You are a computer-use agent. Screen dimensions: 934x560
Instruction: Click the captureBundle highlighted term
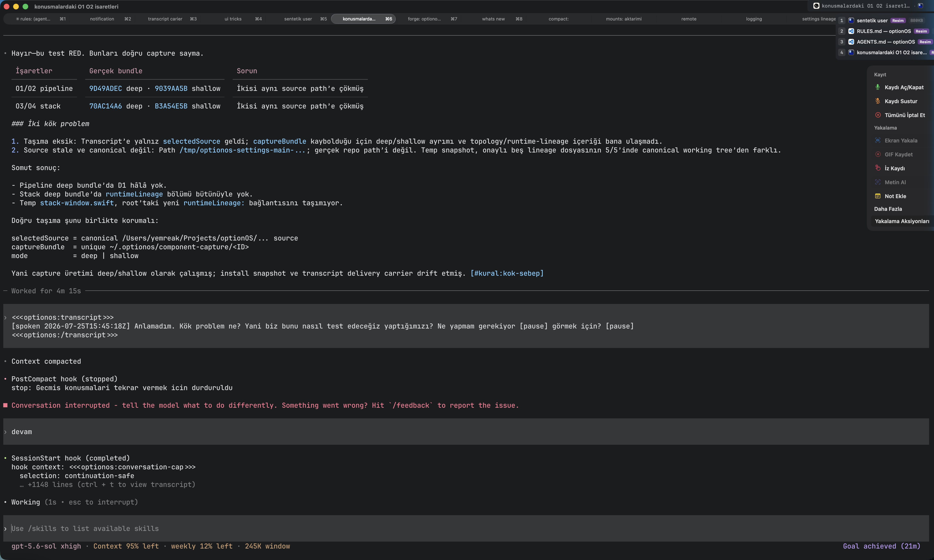coord(279,141)
